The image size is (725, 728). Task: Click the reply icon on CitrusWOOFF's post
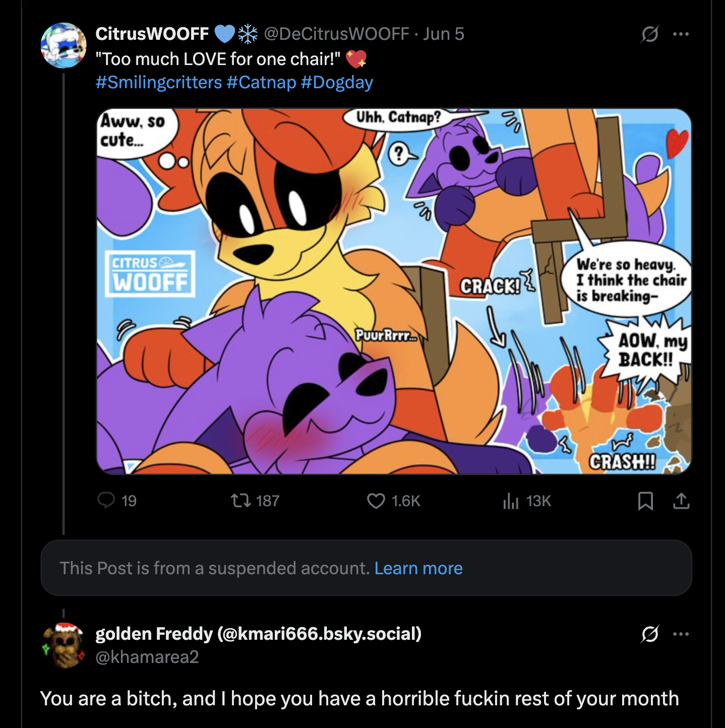[x=106, y=501]
